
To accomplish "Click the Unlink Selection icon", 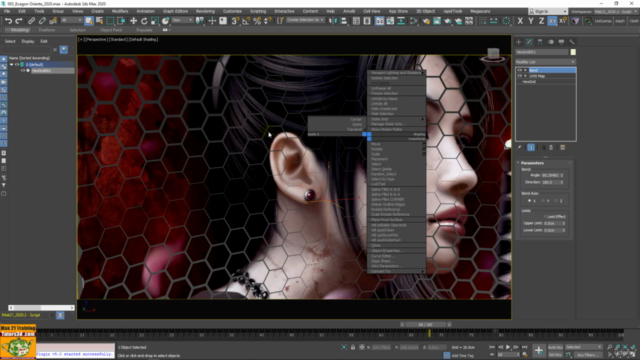I will 42,21.
